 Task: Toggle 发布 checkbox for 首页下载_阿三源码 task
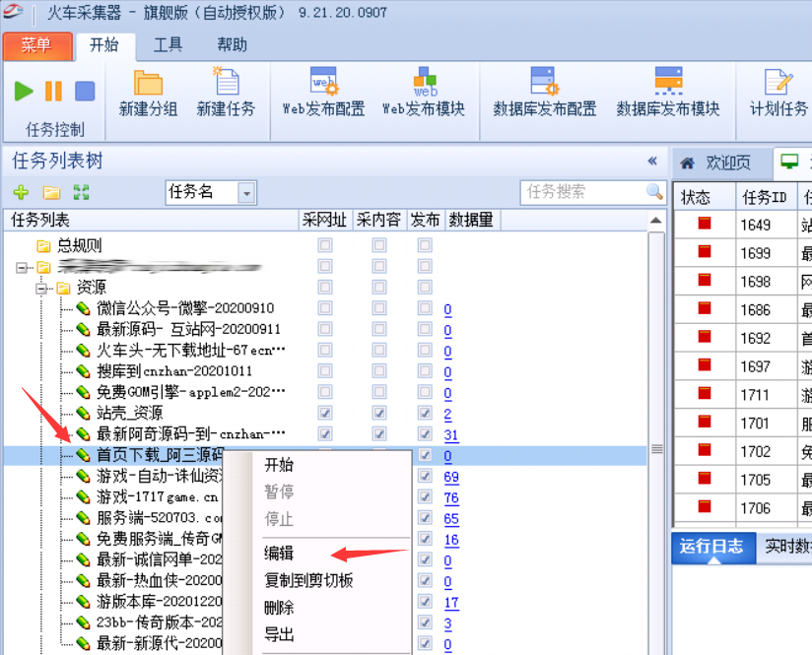[x=425, y=456]
